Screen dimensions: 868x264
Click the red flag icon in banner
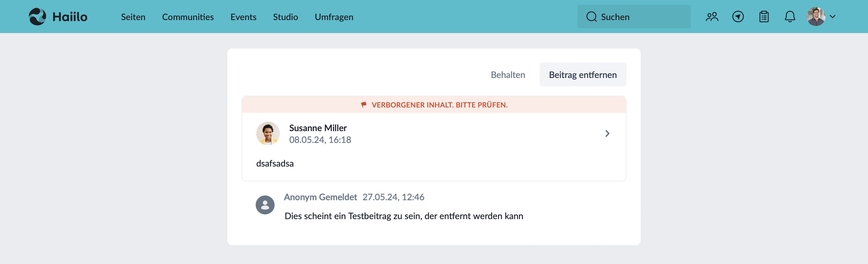(x=363, y=105)
